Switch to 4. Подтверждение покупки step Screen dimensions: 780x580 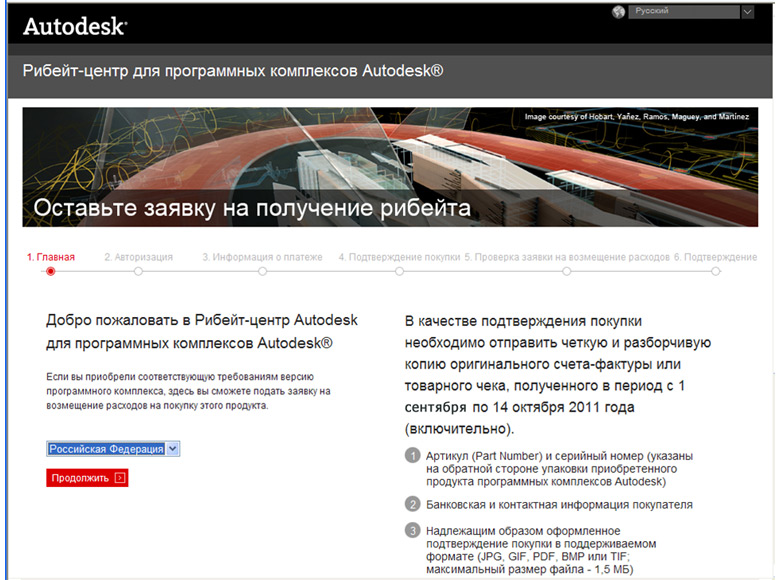click(x=399, y=257)
